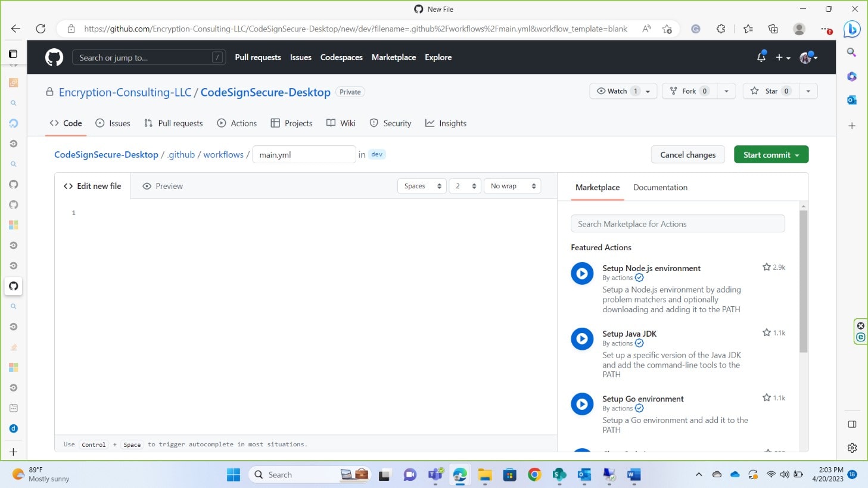Click the GitHub Octocat logo
The height and width of the screenshot is (488, 868).
[54, 57]
